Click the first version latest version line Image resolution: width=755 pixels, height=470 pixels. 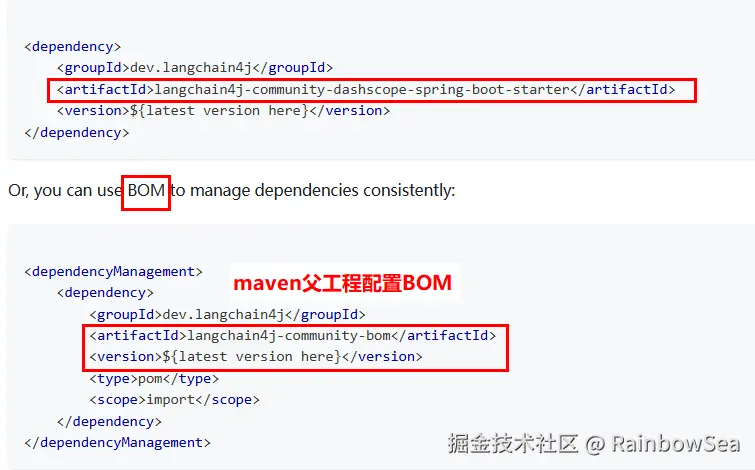pyautogui.click(x=223, y=111)
